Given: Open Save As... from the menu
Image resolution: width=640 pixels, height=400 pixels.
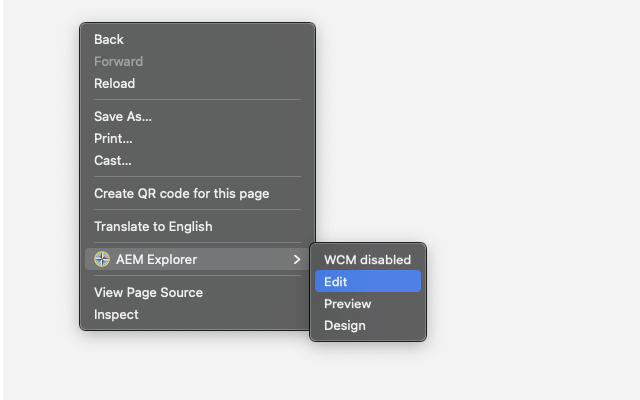Looking at the screenshot, I should (197, 117).
